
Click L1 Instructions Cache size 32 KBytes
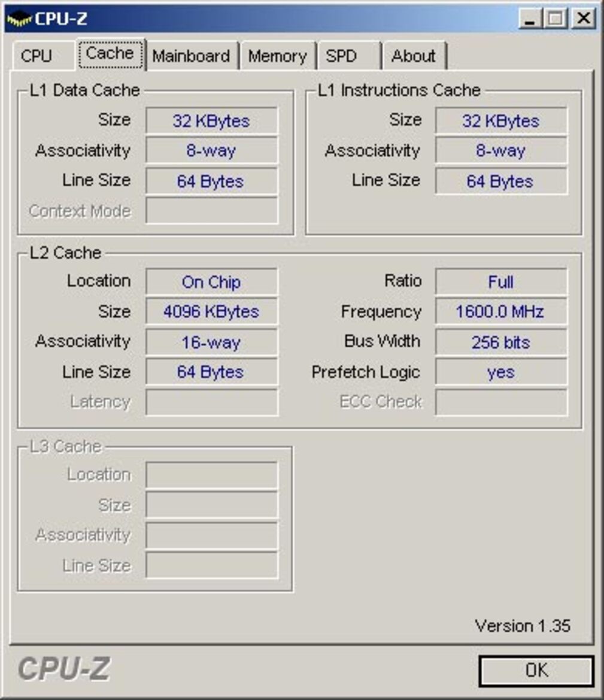(x=501, y=120)
